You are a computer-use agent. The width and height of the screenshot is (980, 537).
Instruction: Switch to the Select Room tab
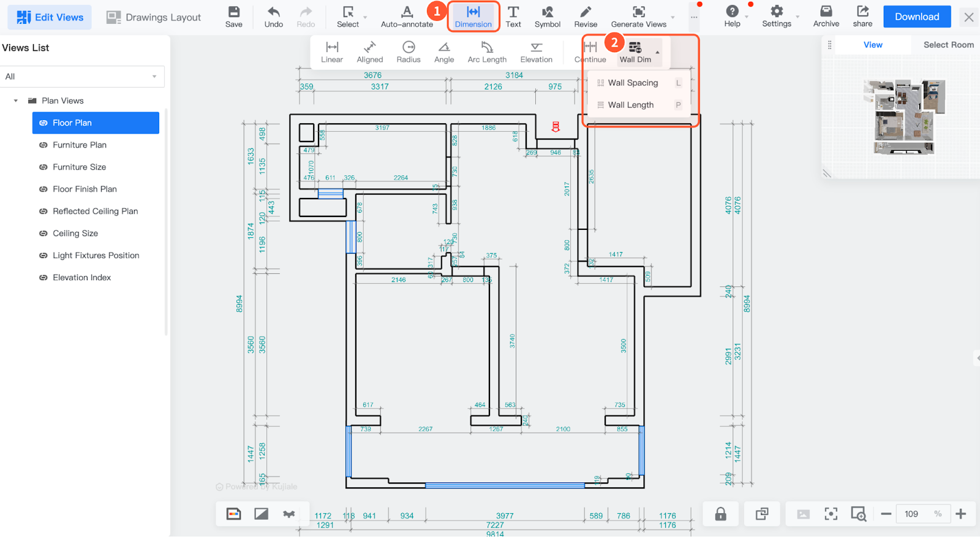[948, 45]
